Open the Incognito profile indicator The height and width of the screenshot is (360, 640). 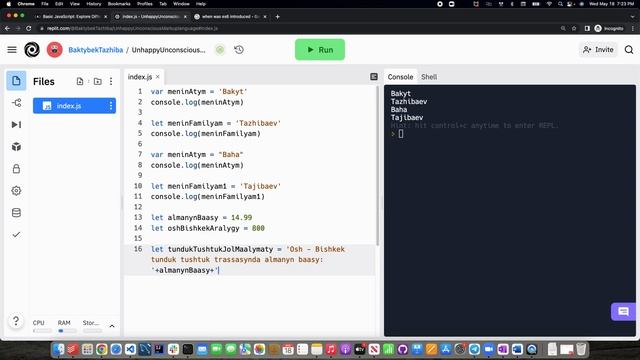pyautogui.click(x=609, y=28)
